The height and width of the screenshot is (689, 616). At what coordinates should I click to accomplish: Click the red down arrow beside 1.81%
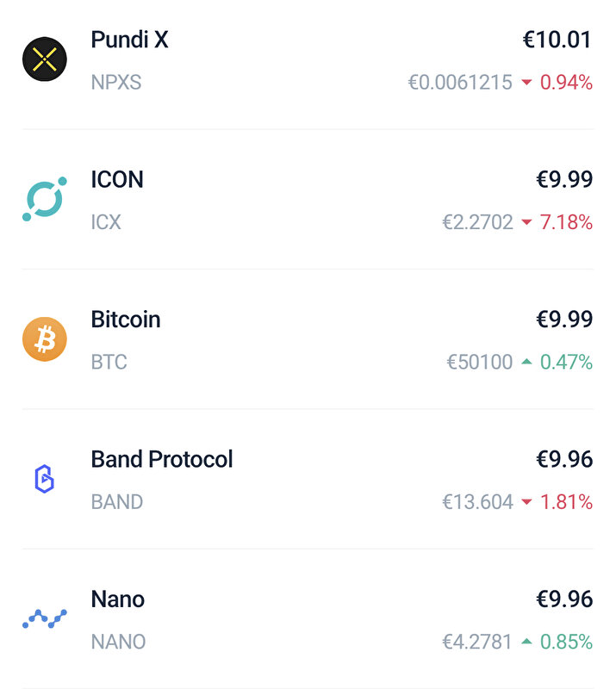click(x=526, y=502)
